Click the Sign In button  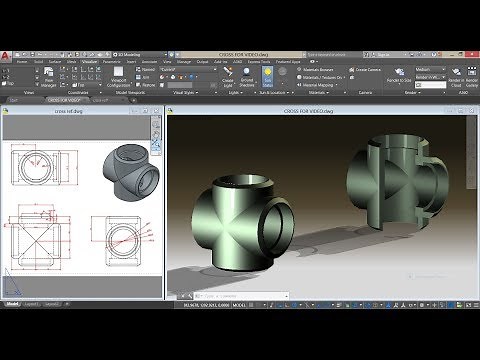pyautogui.click(x=383, y=54)
